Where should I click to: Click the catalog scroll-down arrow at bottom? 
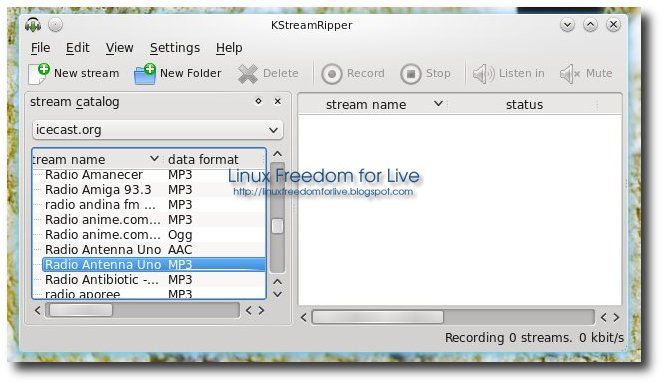coord(277,294)
